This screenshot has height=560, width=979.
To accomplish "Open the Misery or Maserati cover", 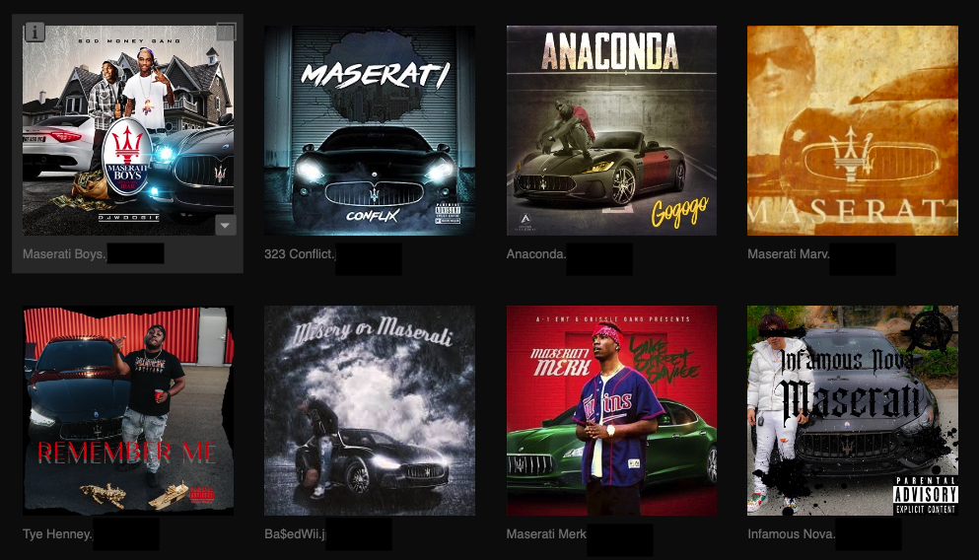I will (x=370, y=411).
